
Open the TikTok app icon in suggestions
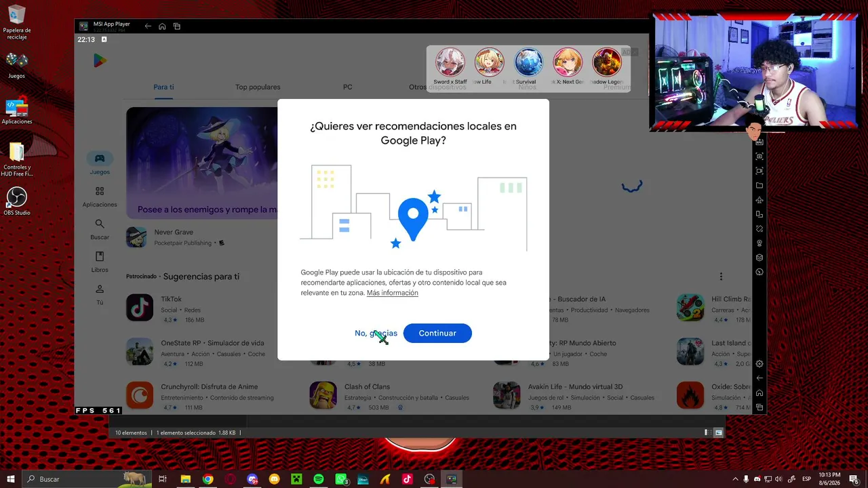[x=140, y=308]
